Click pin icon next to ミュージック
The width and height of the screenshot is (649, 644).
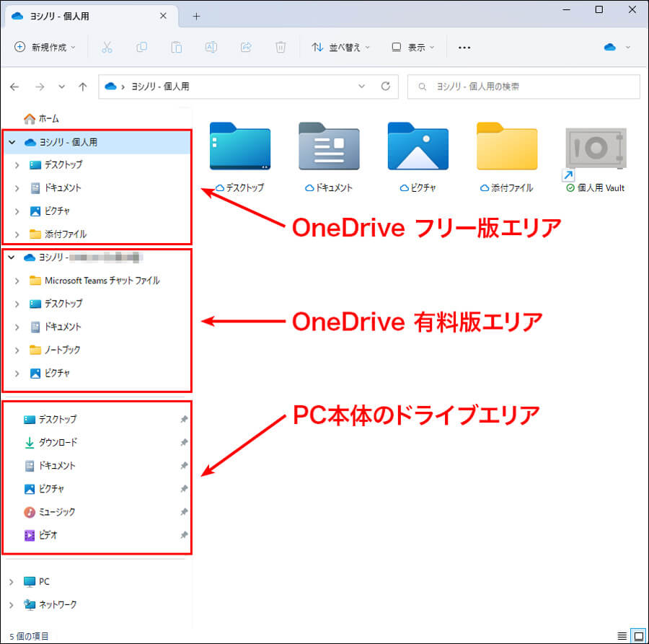(x=184, y=512)
